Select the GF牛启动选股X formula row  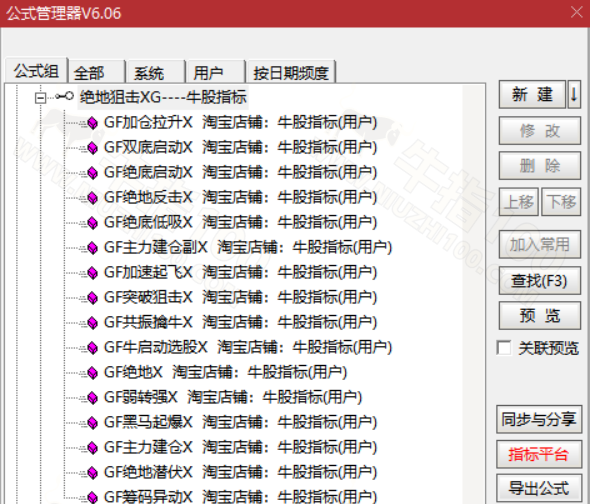[248, 347]
